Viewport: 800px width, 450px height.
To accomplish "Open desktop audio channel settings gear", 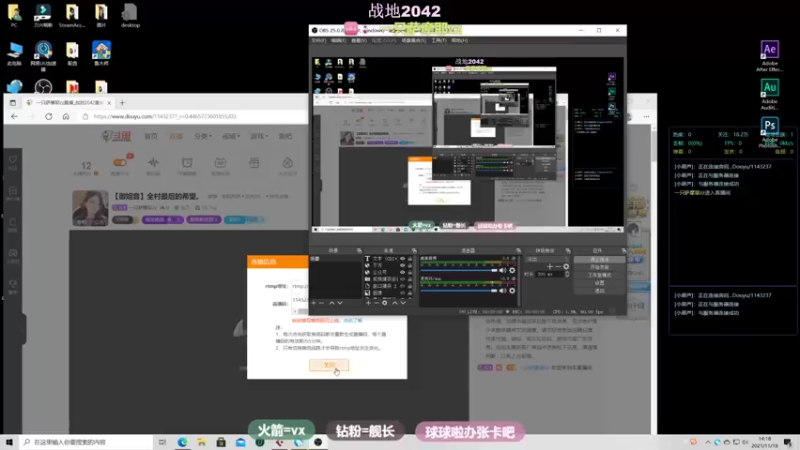I will pos(512,270).
